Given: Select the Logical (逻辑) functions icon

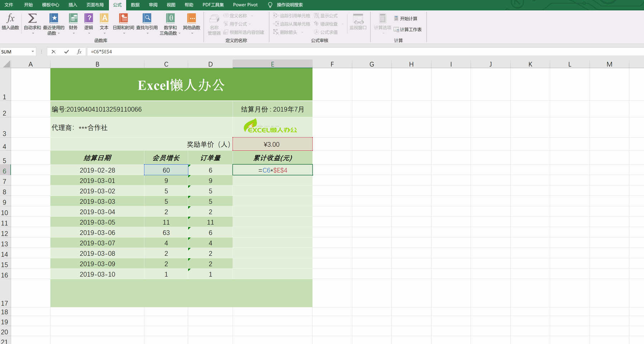Looking at the screenshot, I should click(x=89, y=19).
